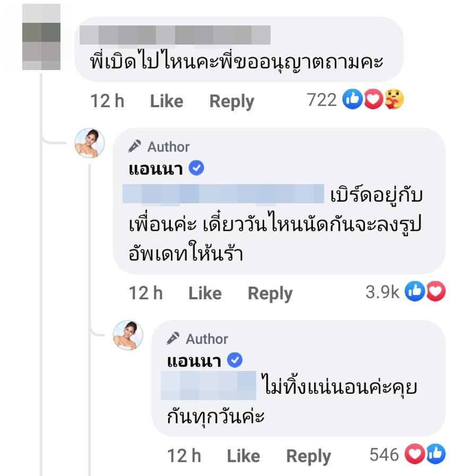Click the blurred mention before ไม่ทิ้งแน่นอนค่ะ
The height and width of the screenshot is (476, 461).
click(x=208, y=385)
